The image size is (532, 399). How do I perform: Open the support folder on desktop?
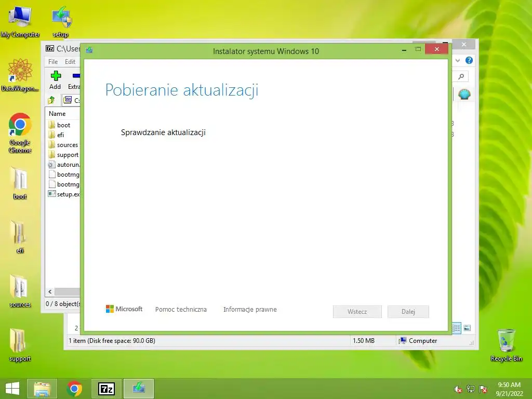[x=20, y=345]
